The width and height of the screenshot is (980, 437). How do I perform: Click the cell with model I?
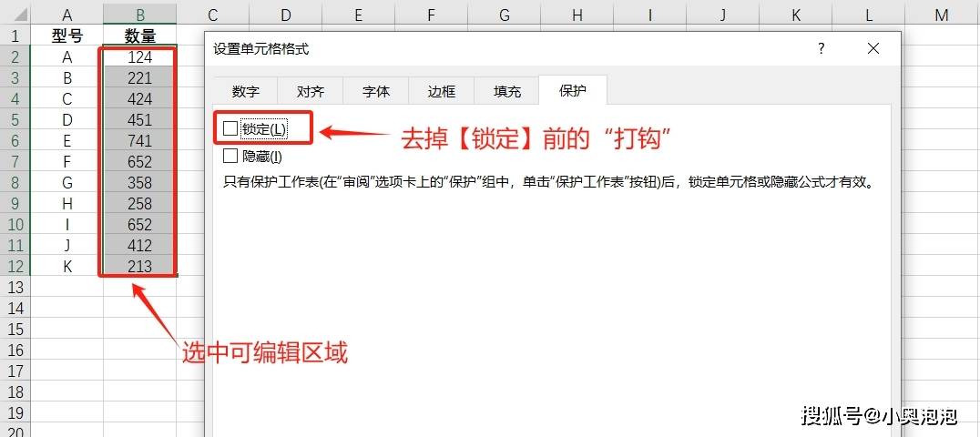(x=66, y=225)
